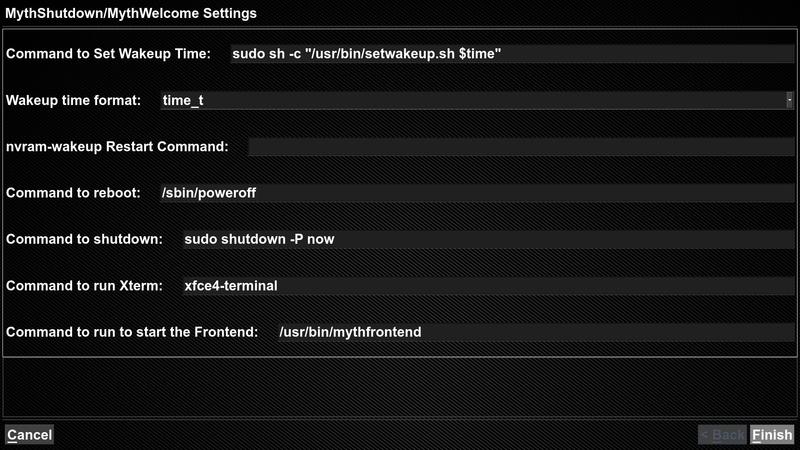Screen dimensions: 800x450
Task: Click the "Command to reboot:" label
Action: coord(73,193)
